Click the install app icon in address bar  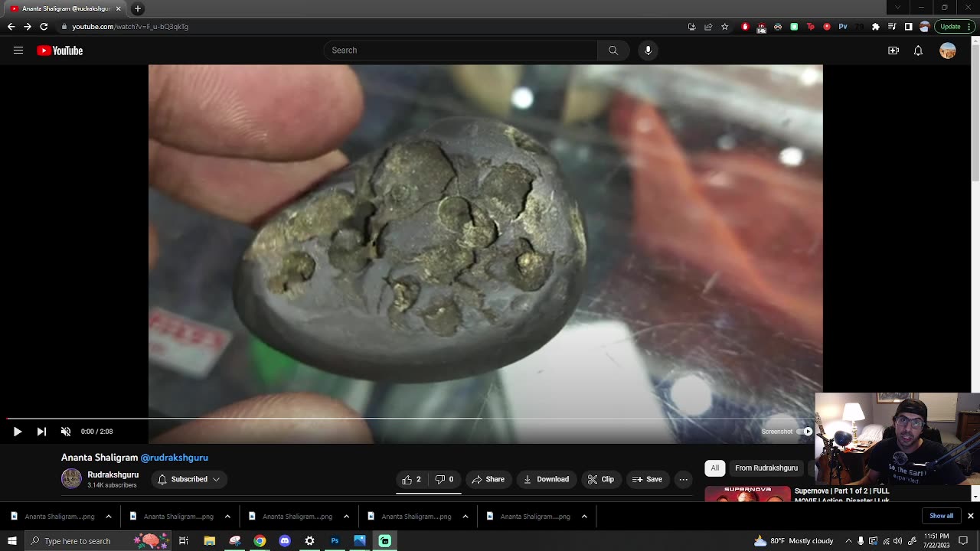coord(691,27)
